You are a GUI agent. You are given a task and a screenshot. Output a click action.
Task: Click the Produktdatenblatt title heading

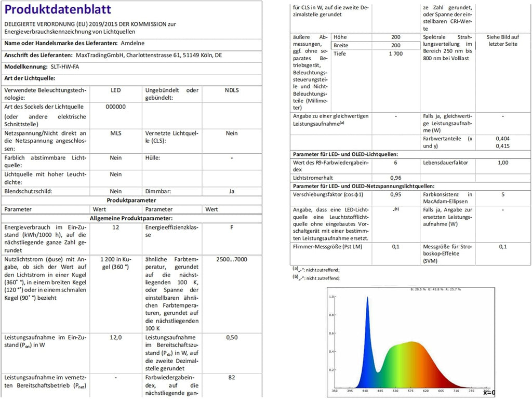tap(57, 10)
